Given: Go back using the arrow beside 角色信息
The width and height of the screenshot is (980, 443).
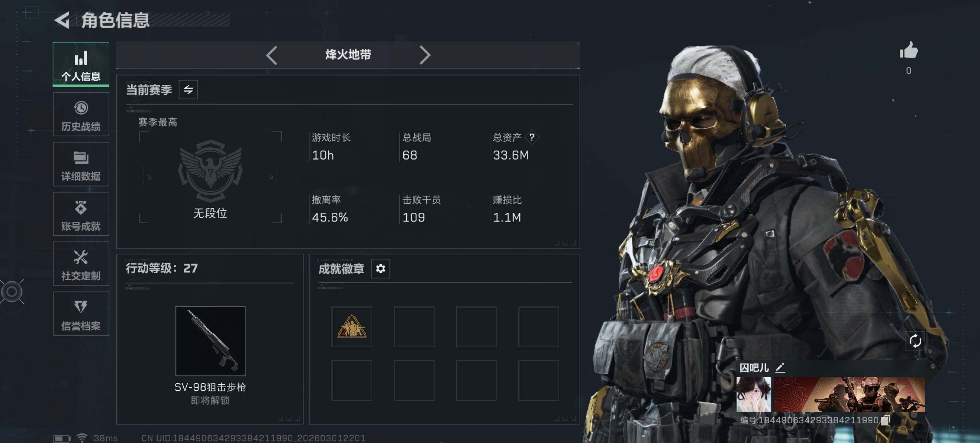Looking at the screenshot, I should click(x=62, y=20).
